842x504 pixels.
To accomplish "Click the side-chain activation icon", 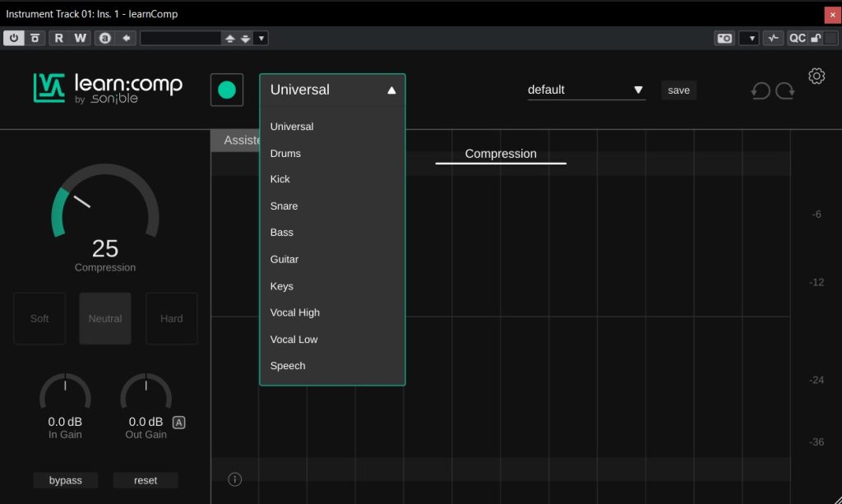I will coord(773,38).
